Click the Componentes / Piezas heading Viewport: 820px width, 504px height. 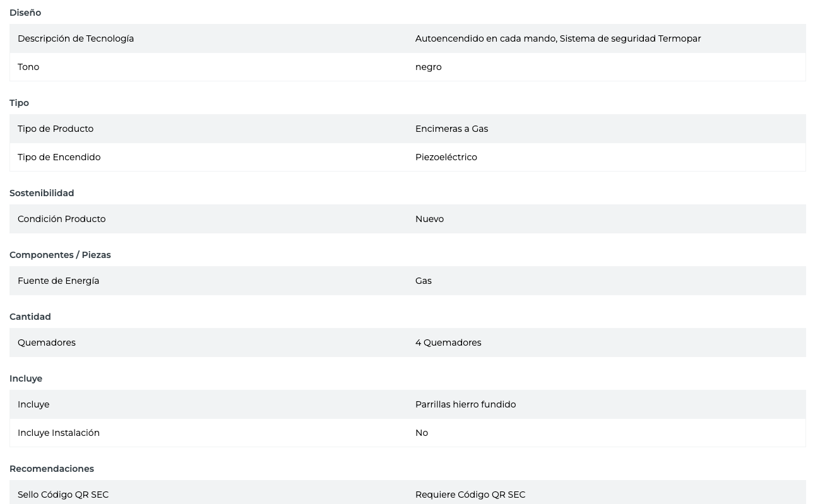point(60,255)
